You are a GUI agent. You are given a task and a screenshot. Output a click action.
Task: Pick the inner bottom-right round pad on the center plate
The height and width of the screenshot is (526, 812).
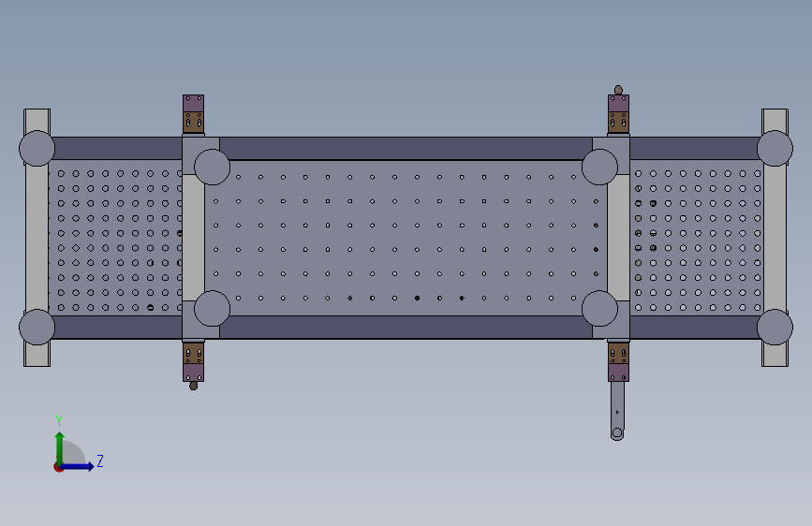pyautogui.click(x=599, y=309)
